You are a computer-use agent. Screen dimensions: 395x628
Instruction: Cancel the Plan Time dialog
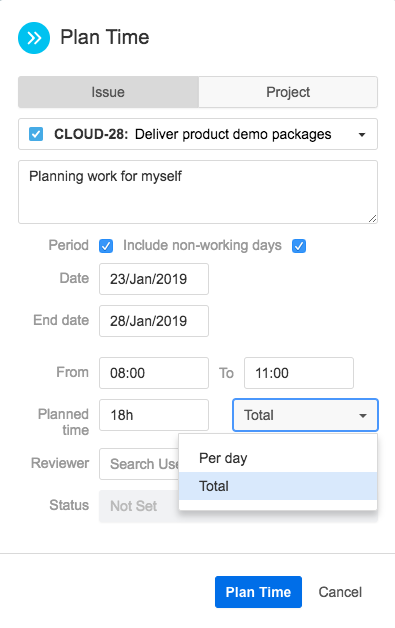click(340, 592)
